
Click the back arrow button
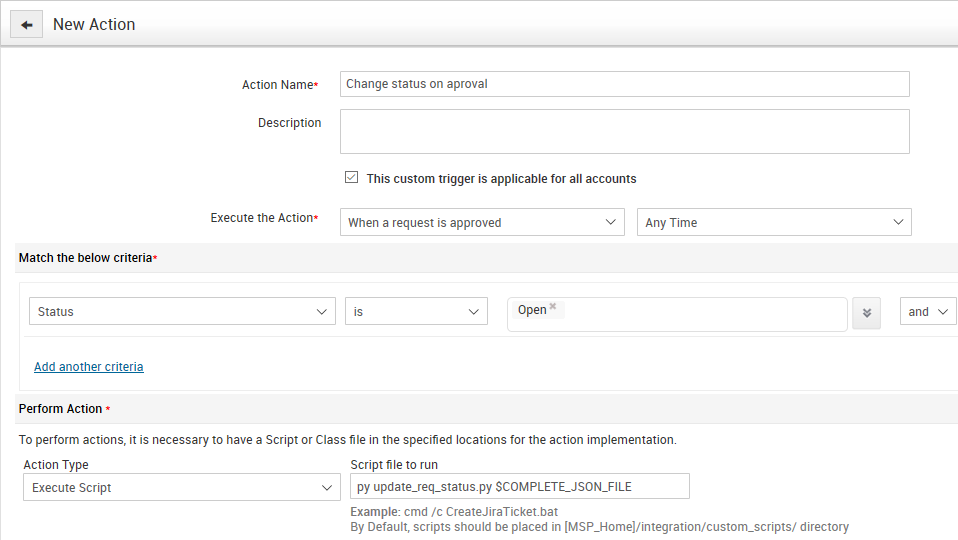click(x=26, y=24)
